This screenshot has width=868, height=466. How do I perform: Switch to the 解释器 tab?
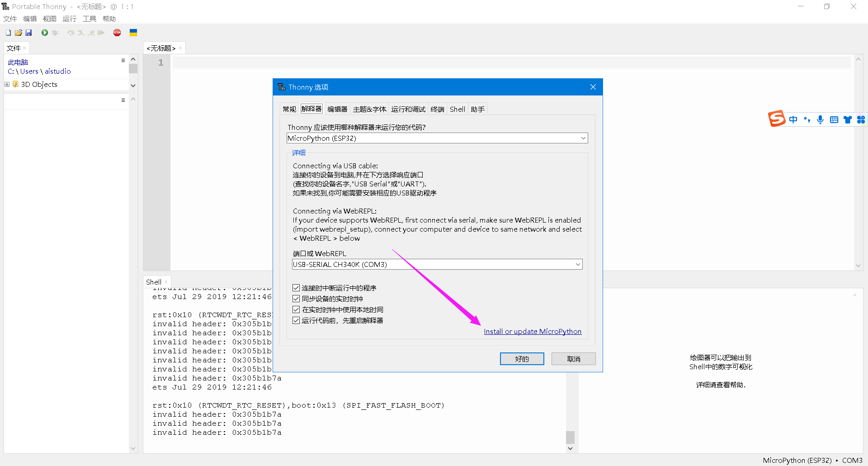pos(311,109)
